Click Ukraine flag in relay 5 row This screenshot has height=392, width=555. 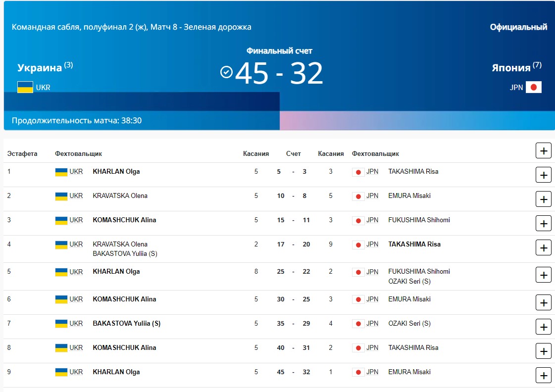tap(61, 272)
